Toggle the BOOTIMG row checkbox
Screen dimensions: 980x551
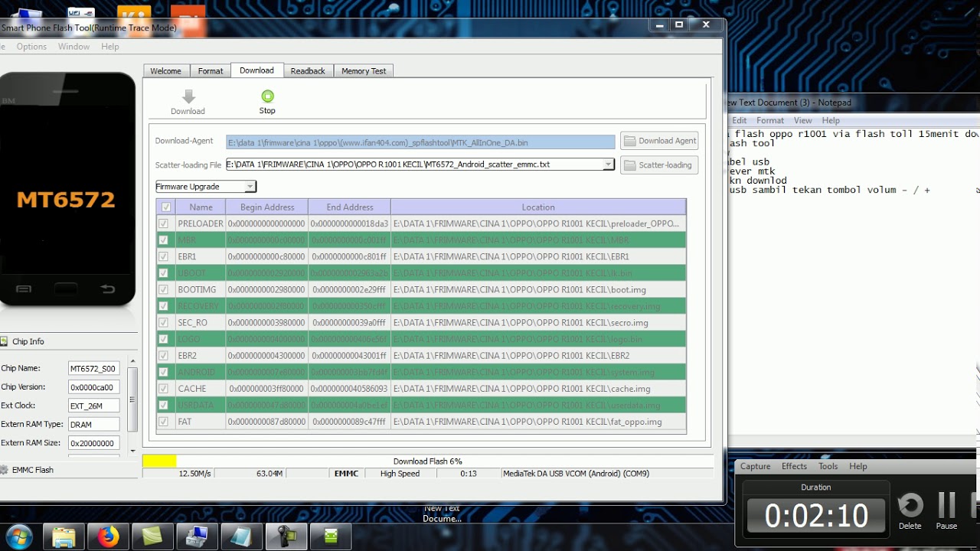pos(163,290)
